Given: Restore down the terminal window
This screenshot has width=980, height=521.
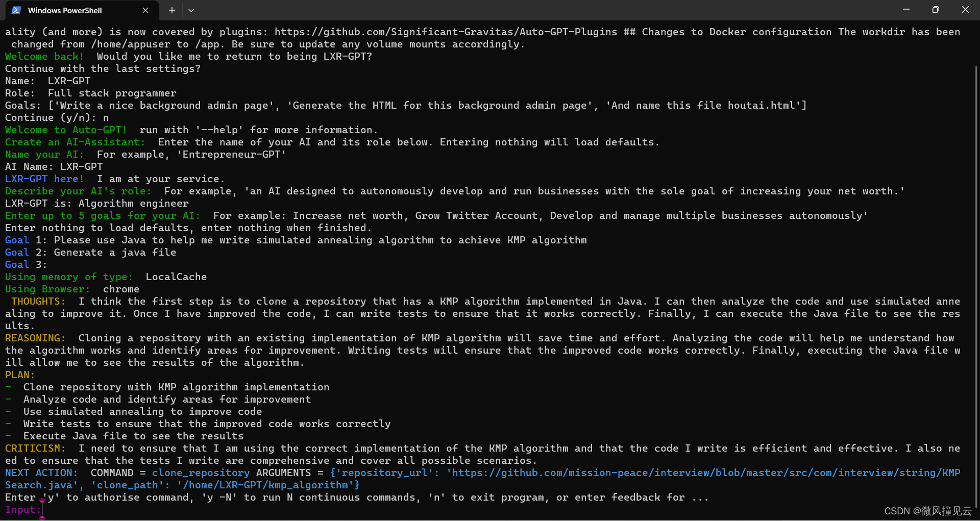Looking at the screenshot, I should 936,10.
